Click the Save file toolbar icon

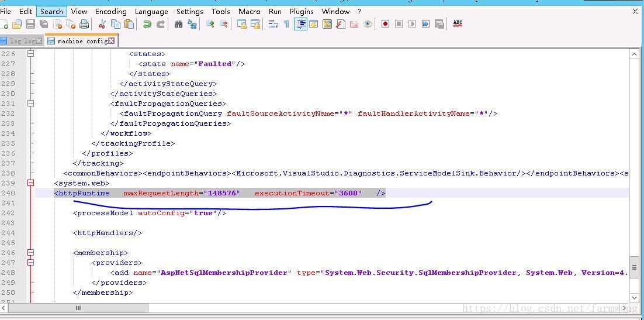pos(30,24)
